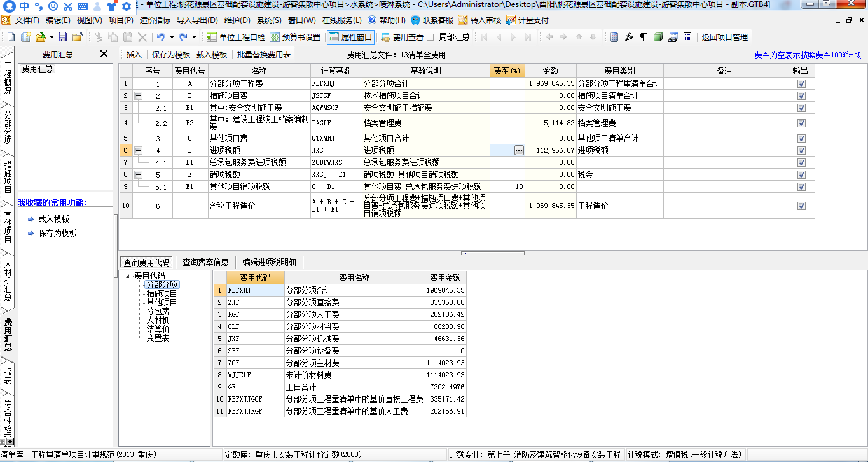
Task: Click the 计量支付 measurement payment icon
Action: (511, 20)
